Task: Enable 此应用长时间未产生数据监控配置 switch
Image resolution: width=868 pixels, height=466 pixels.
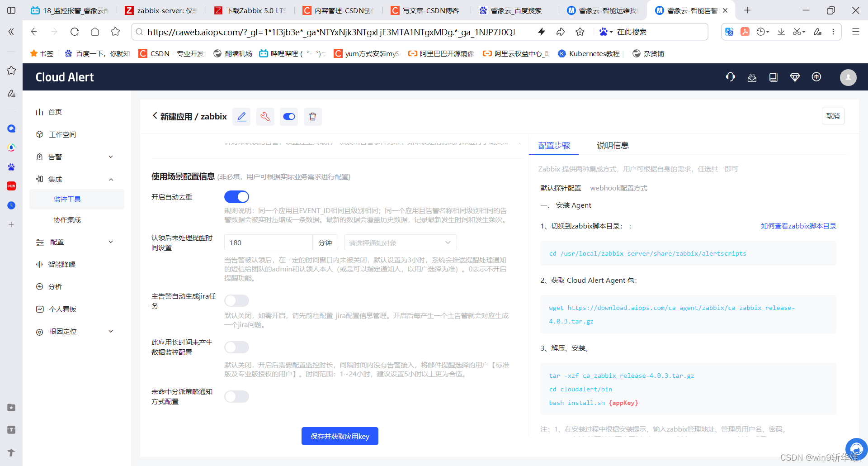Action: [236, 347]
